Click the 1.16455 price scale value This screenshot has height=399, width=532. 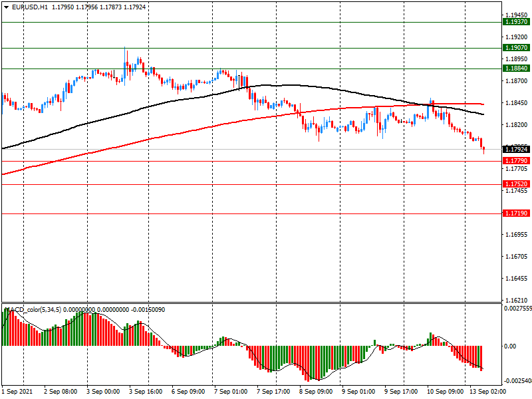click(517, 279)
